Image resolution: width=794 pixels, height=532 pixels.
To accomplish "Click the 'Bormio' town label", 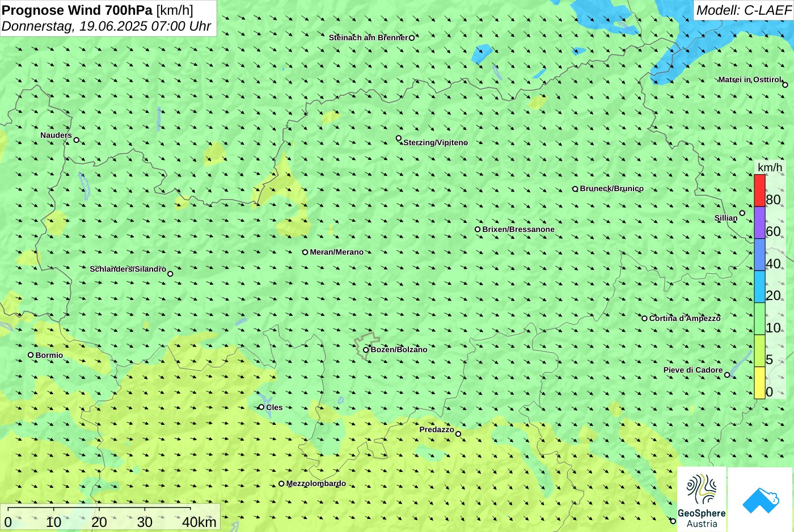I will pos(49,355).
